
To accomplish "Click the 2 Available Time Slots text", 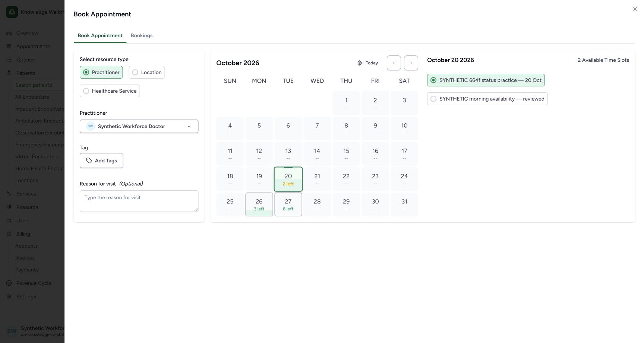I will click(603, 60).
